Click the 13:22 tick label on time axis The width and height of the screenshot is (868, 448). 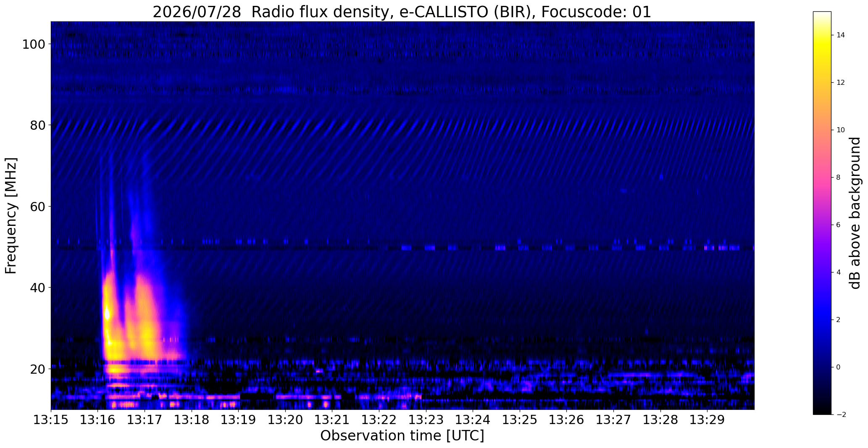[x=379, y=420]
